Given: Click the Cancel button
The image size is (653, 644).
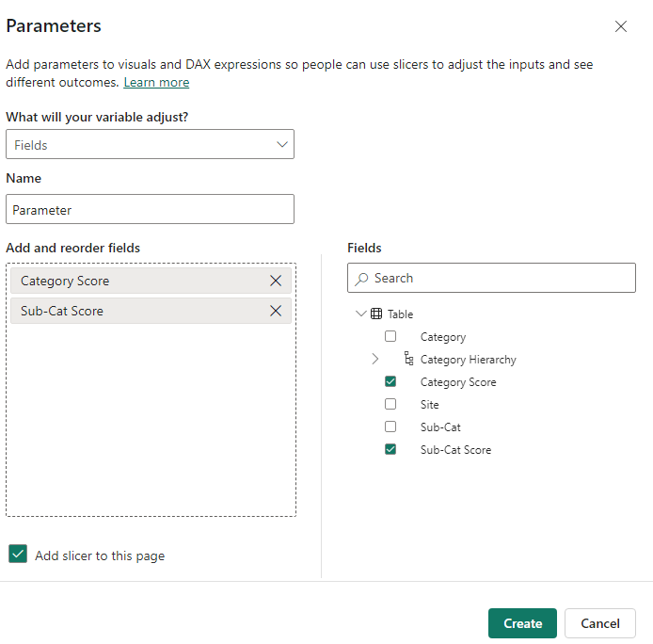Looking at the screenshot, I should [x=600, y=623].
